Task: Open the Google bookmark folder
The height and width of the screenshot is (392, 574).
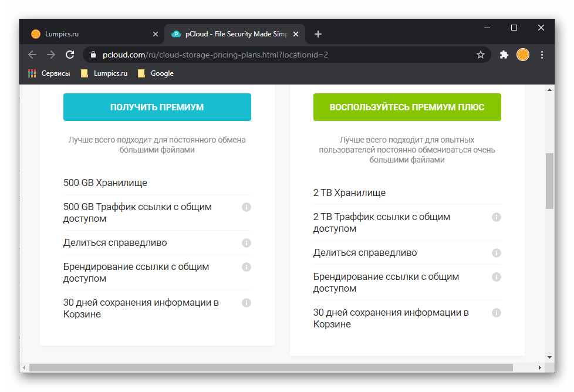Action: pos(156,73)
